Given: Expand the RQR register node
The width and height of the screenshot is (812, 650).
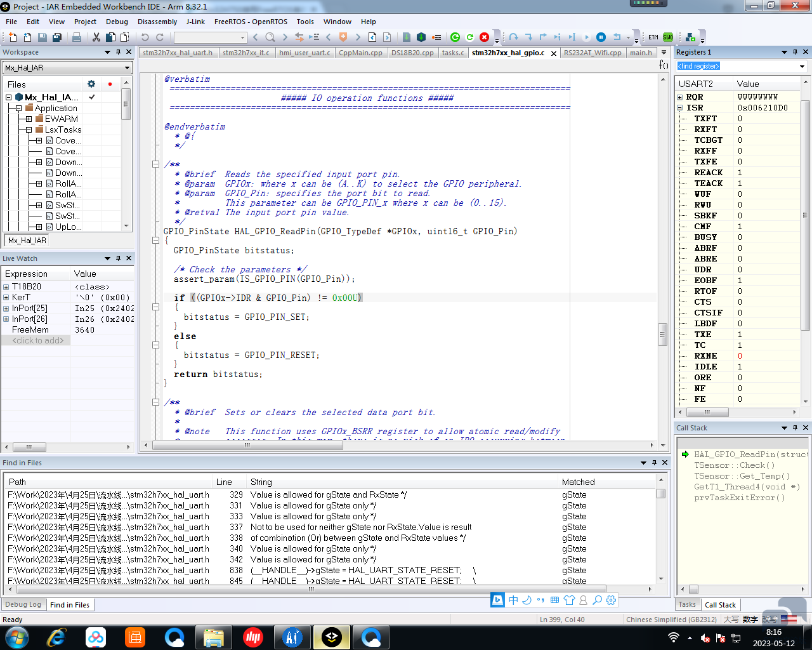Looking at the screenshot, I should click(680, 97).
